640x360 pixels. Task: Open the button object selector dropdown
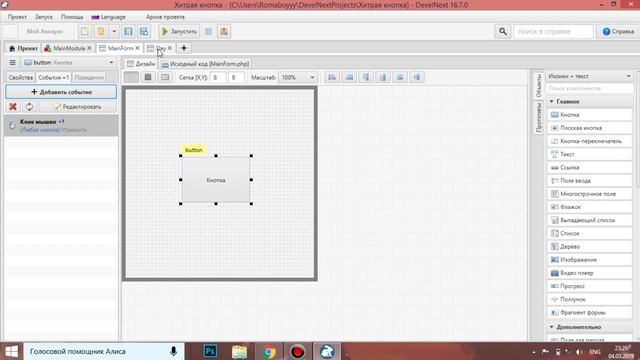pos(69,62)
